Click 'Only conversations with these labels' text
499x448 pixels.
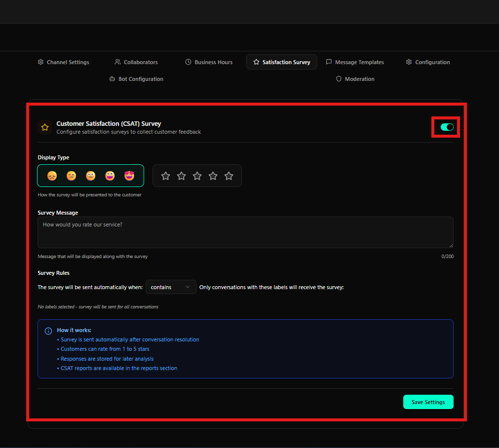(271, 287)
